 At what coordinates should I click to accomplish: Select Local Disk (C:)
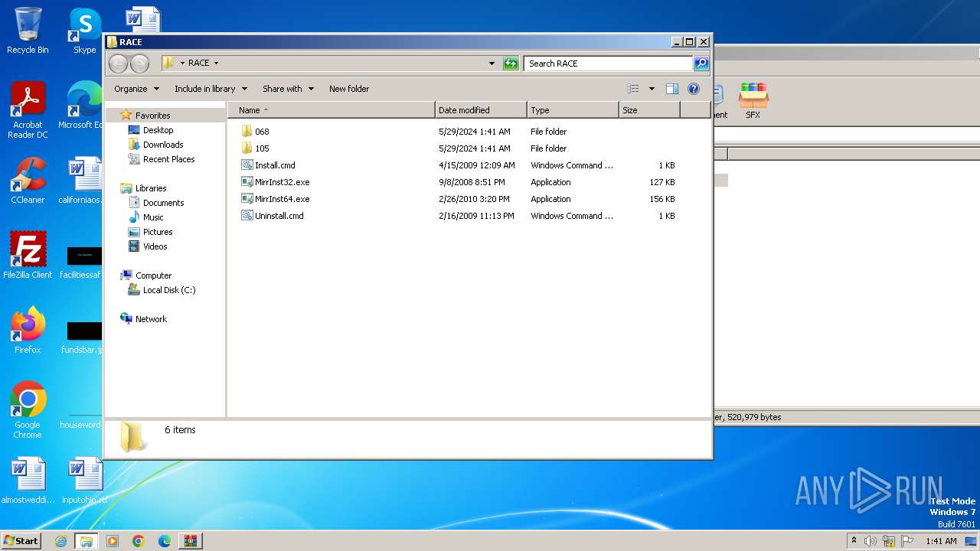169,290
